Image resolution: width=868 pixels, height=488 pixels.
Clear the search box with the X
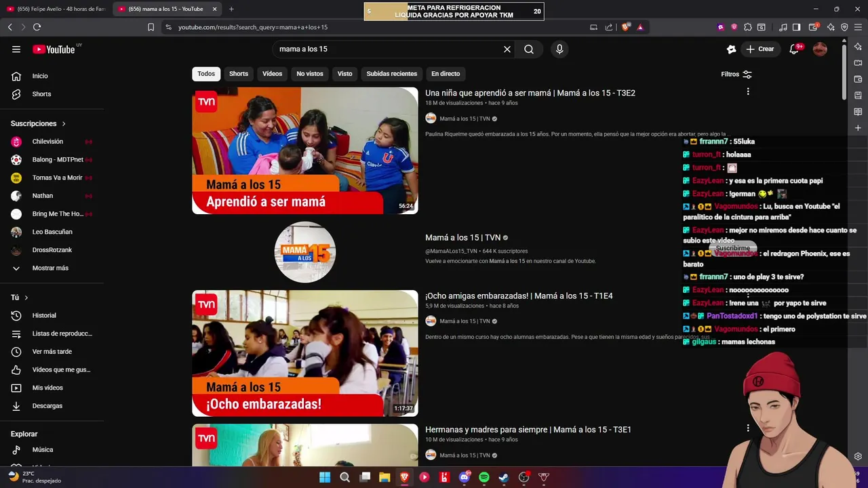[x=507, y=49]
